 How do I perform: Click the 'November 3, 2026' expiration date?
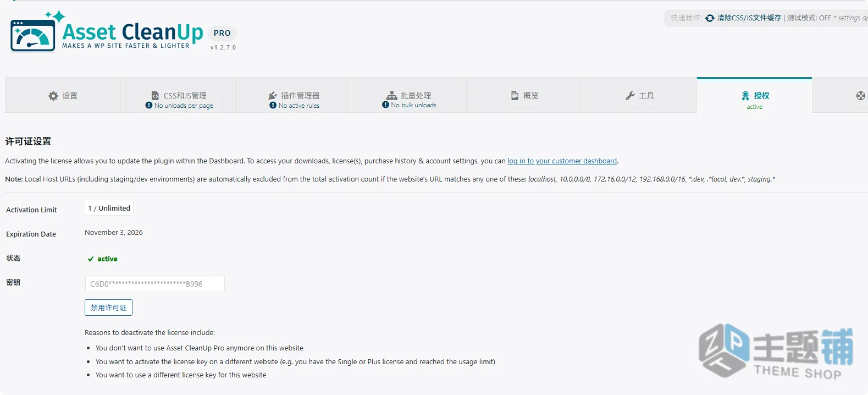[114, 233]
